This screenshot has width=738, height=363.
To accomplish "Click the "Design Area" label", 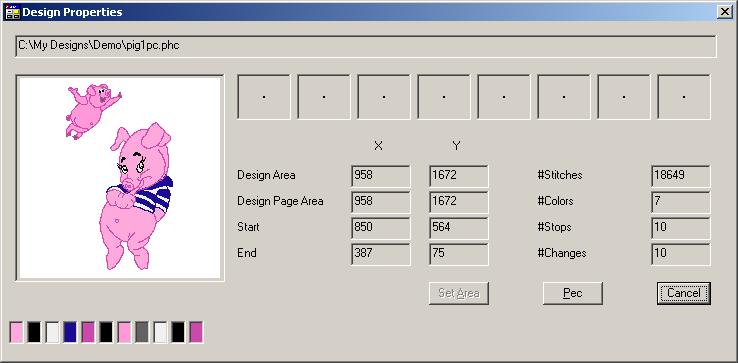I will [x=266, y=175].
